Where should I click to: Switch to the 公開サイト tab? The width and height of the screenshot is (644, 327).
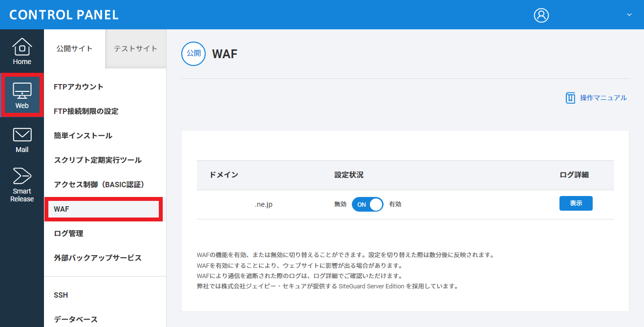pyautogui.click(x=74, y=49)
